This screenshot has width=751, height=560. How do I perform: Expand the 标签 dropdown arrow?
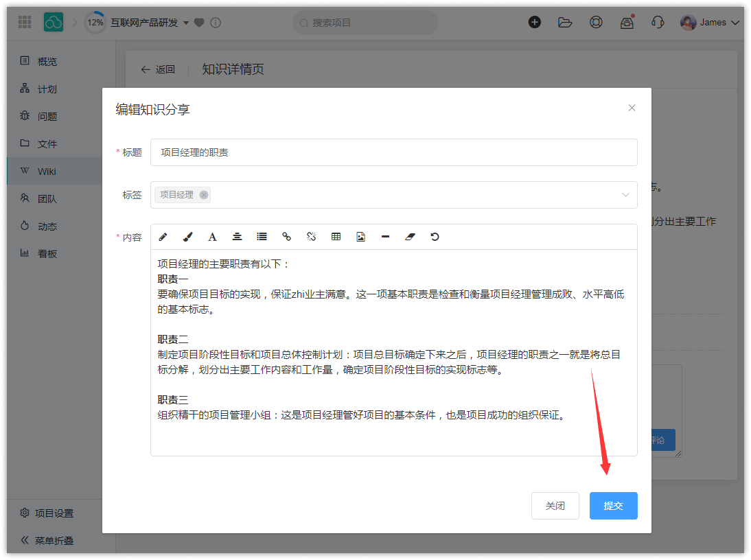pyautogui.click(x=625, y=195)
